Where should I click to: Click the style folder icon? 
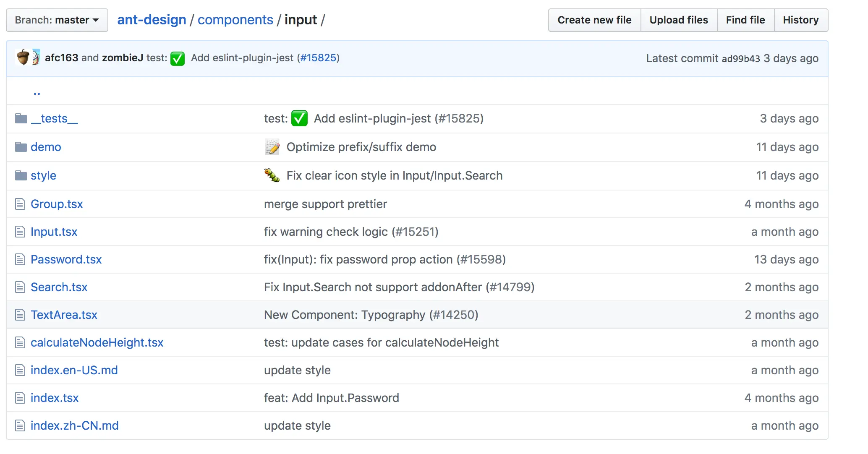21,176
